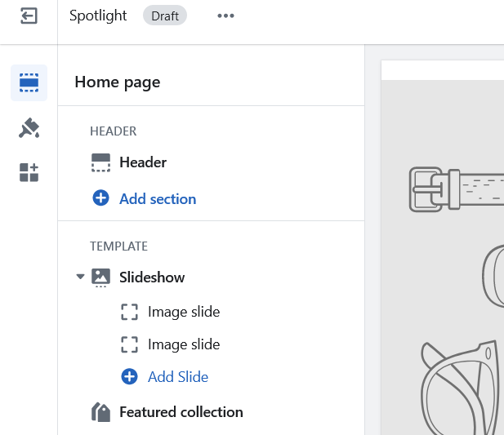Screen dimensions: 504x435
Task: Open the Featured collection section
Action: (181, 412)
